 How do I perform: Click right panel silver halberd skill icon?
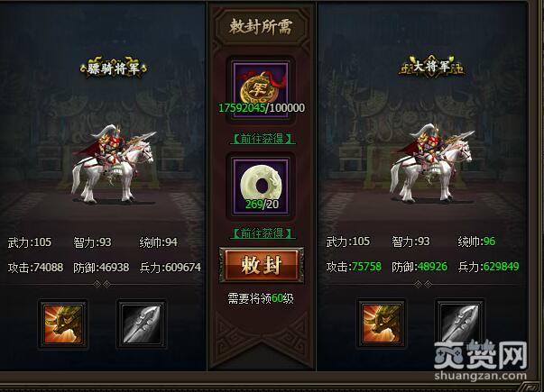tap(460, 324)
